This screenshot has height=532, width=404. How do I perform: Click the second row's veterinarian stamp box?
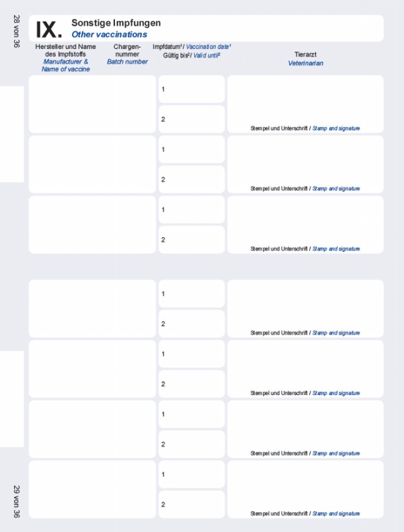[x=305, y=161]
